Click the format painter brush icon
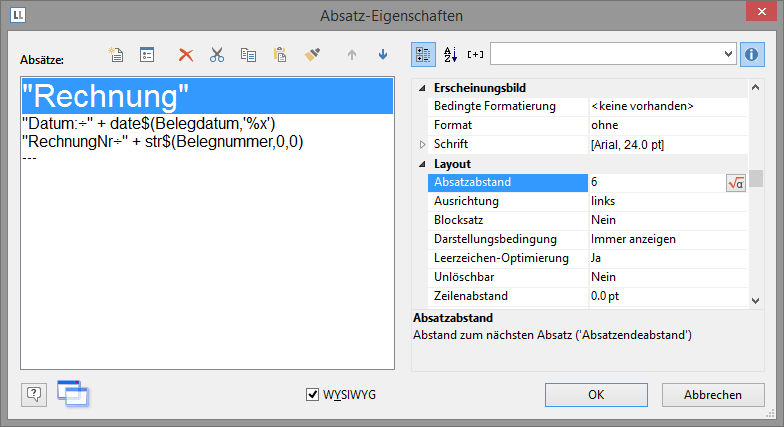784x427 pixels. 312,55
